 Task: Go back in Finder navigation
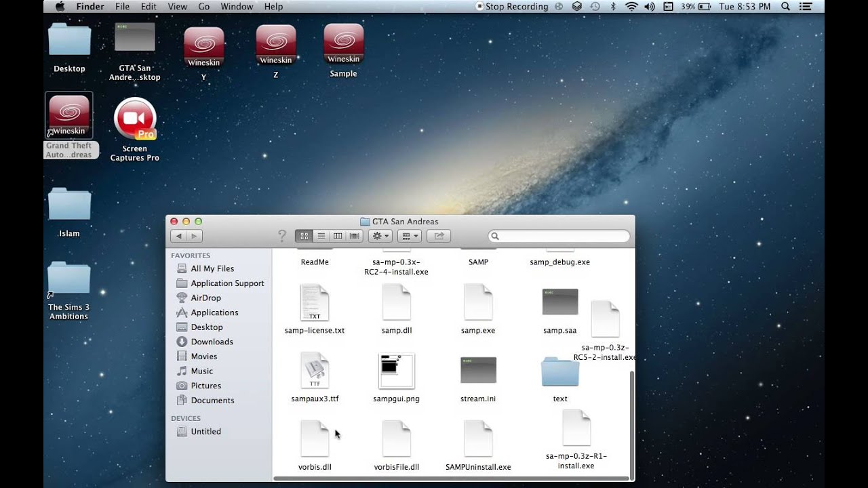point(178,236)
